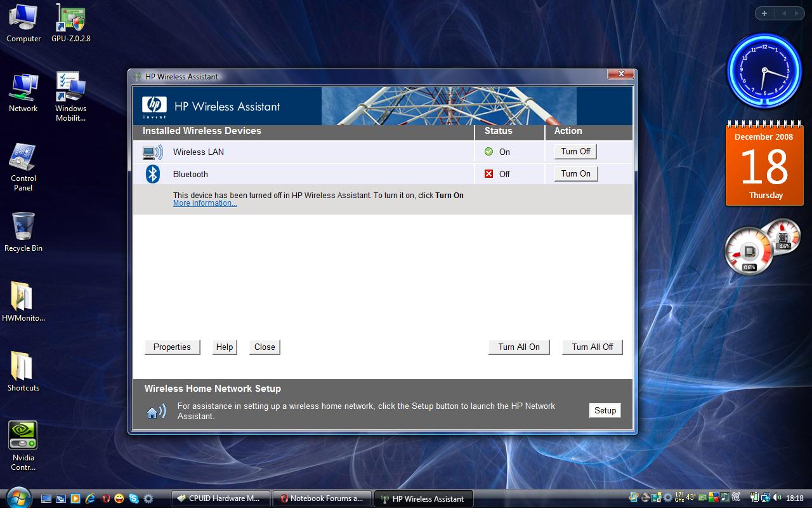This screenshot has height=508, width=812.
Task: Open the Windows Start menu
Action: (18, 497)
